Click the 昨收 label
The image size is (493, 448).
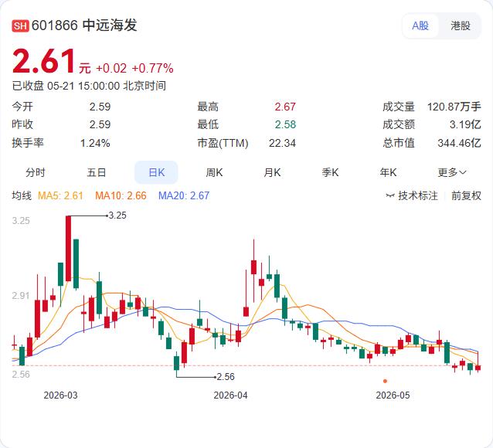22,124
